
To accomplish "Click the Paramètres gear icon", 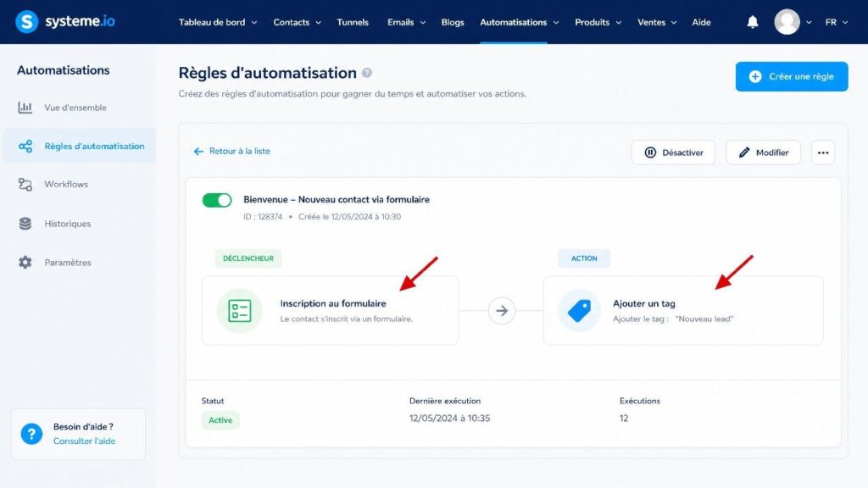I will point(25,263).
